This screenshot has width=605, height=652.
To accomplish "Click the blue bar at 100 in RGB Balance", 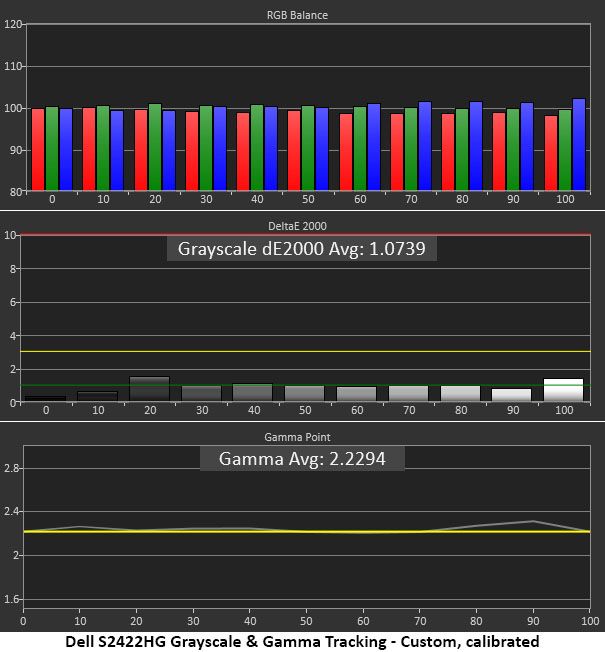I will pyautogui.click(x=579, y=144).
